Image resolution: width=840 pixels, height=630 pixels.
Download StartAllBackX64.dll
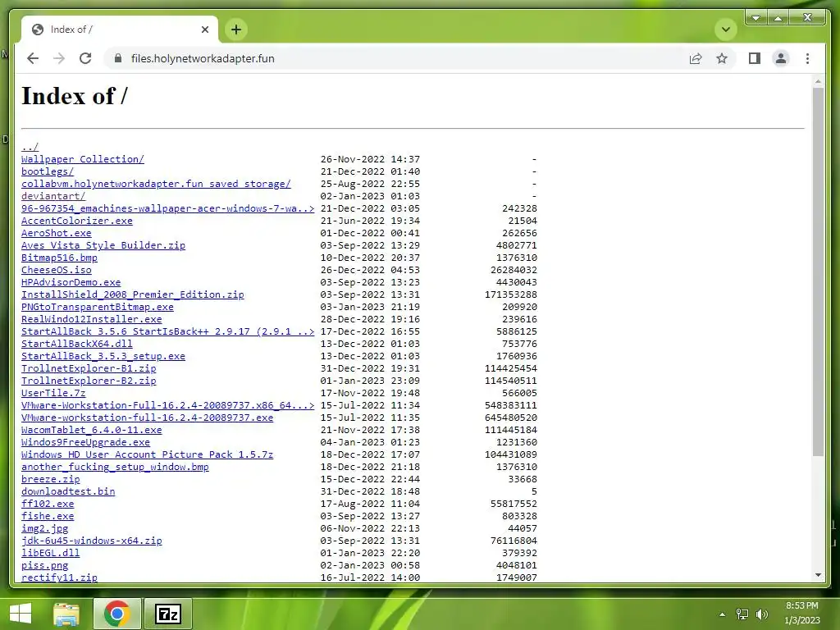tap(76, 344)
